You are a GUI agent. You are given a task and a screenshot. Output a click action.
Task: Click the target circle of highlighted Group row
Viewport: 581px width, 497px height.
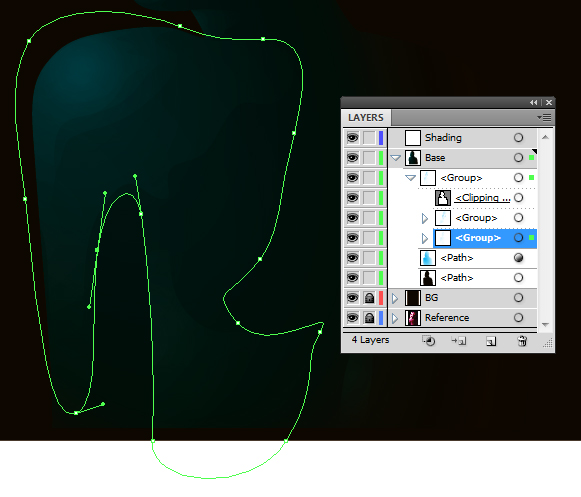pos(518,238)
